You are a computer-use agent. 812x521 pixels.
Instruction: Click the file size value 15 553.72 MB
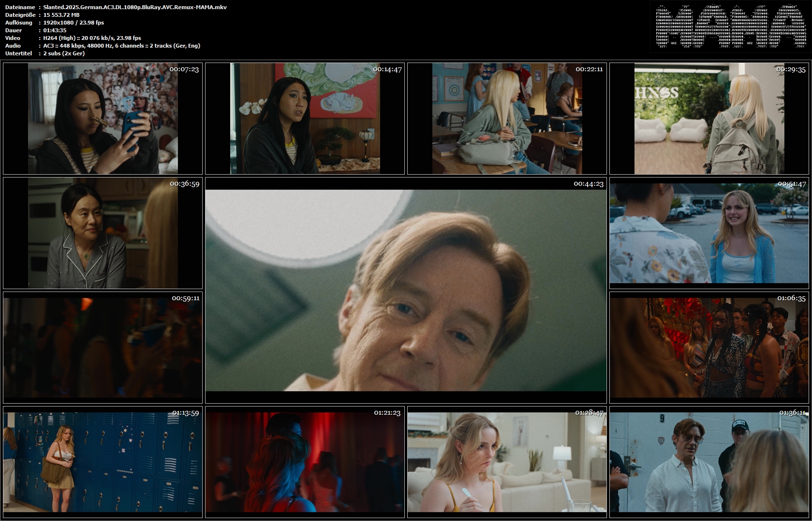tap(61, 15)
